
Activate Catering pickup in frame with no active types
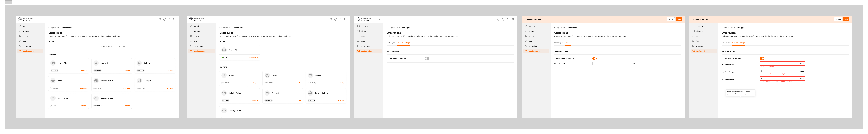pyautogui.click(x=126, y=106)
